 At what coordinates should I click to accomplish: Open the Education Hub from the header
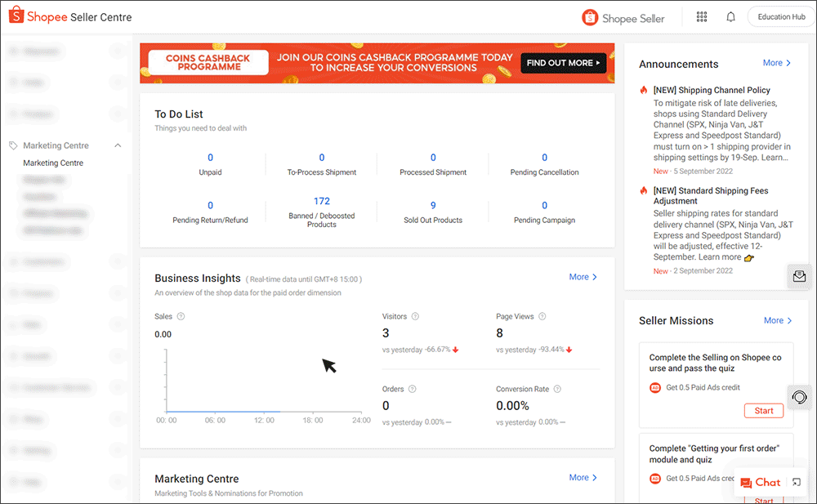(780, 16)
